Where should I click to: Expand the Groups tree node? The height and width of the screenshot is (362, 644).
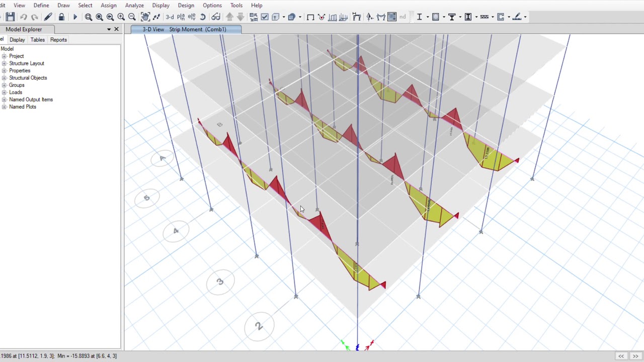click(x=4, y=85)
